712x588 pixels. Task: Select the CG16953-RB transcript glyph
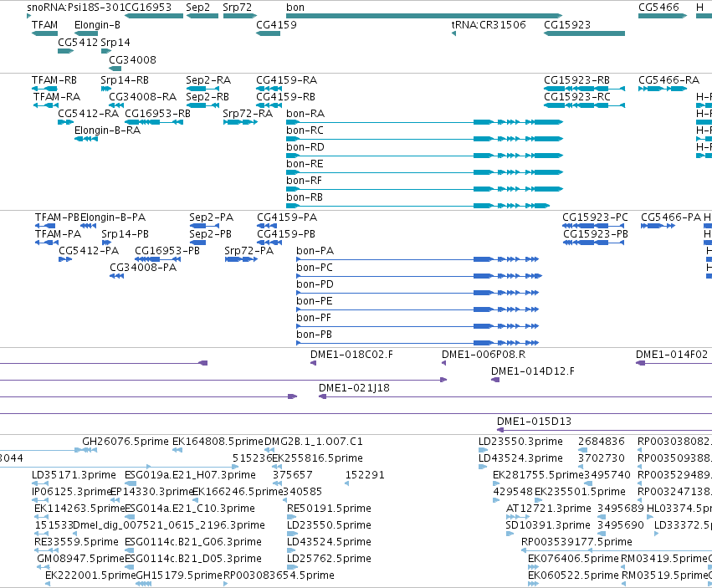[x=154, y=122]
